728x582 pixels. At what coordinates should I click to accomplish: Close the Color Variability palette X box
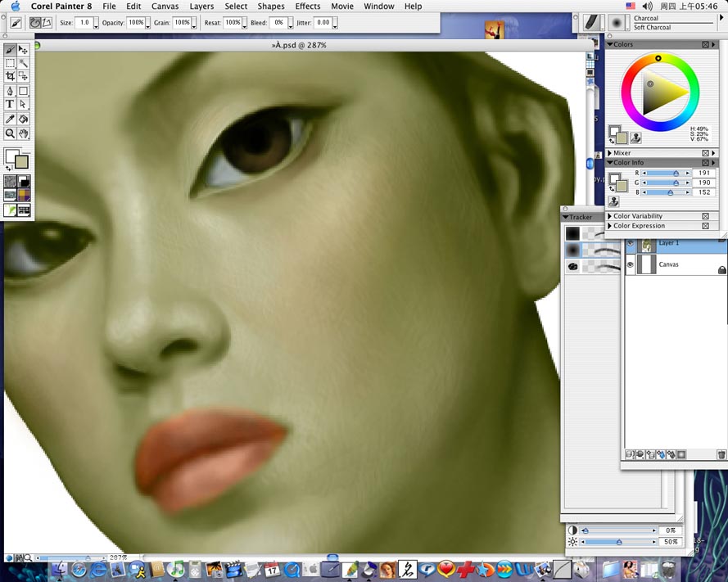705,216
